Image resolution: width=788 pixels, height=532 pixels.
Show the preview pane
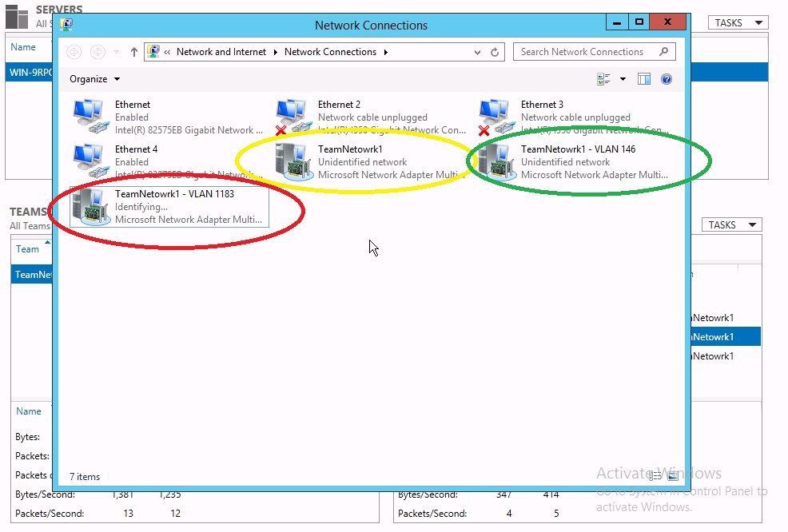(644, 79)
